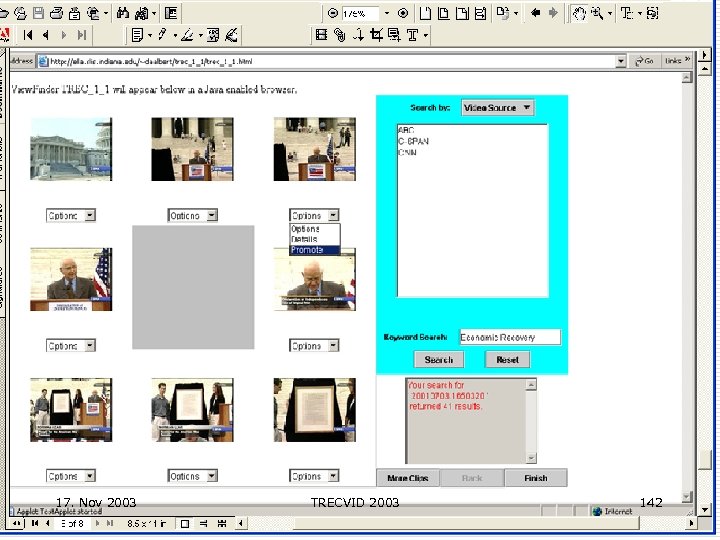
Task: Select single page layout in status bar
Action: pos(185,523)
